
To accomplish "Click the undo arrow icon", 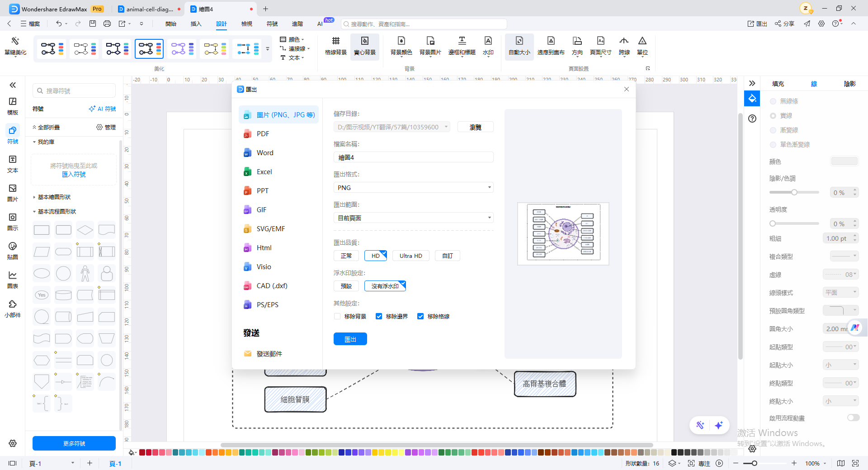I will [x=59, y=24].
